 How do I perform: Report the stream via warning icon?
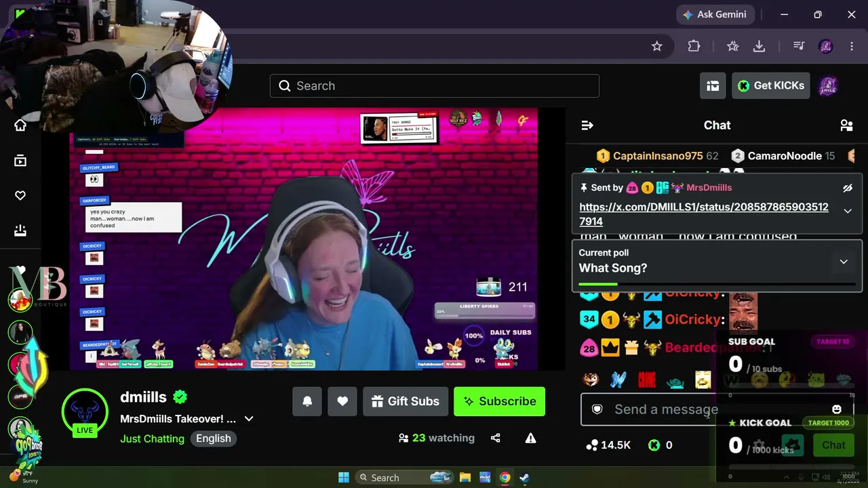point(530,438)
